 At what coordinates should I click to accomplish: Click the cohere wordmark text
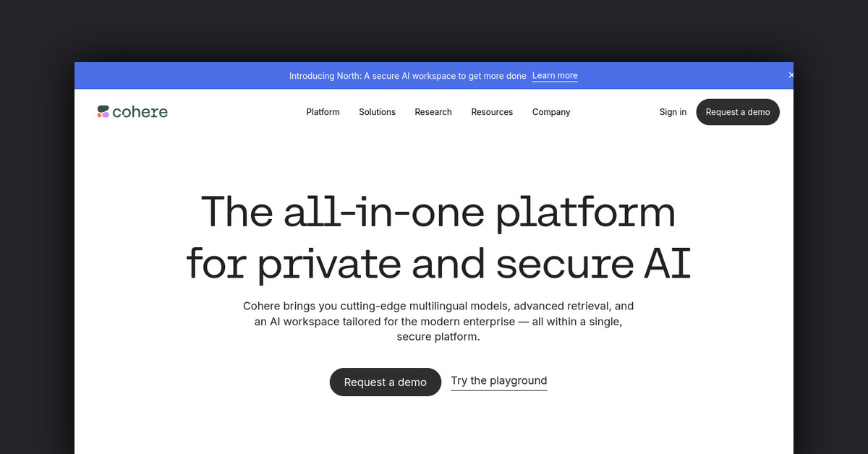pyautogui.click(x=140, y=112)
